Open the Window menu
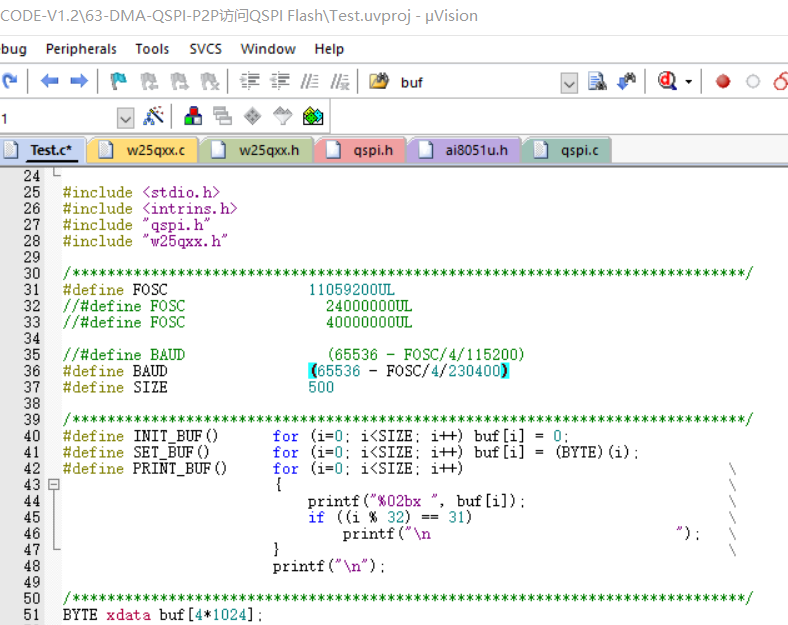 268,49
